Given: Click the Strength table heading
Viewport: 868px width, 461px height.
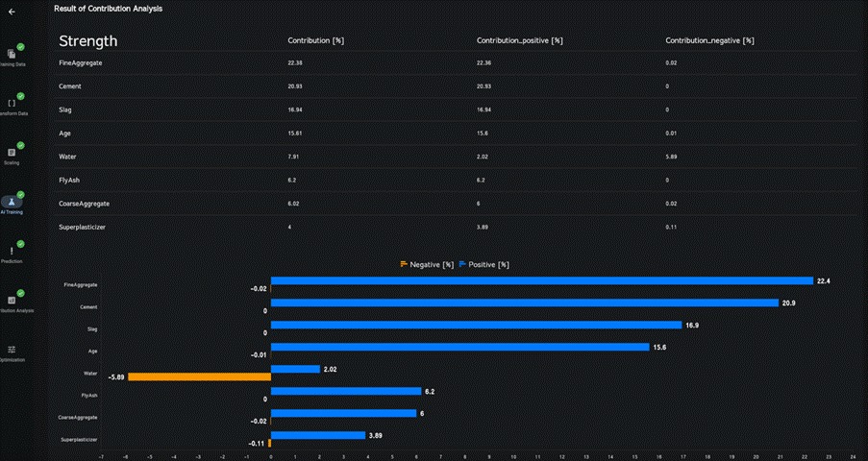Looking at the screenshot, I should (x=88, y=41).
